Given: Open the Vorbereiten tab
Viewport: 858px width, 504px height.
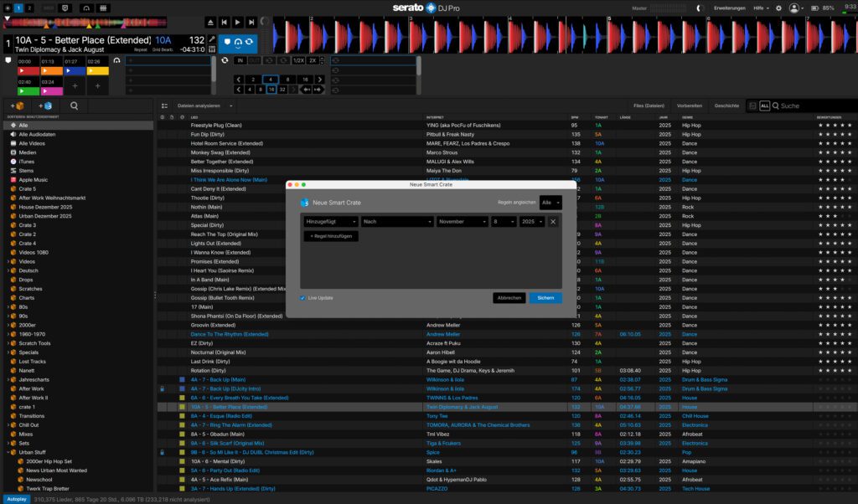Looking at the screenshot, I should [x=690, y=106].
